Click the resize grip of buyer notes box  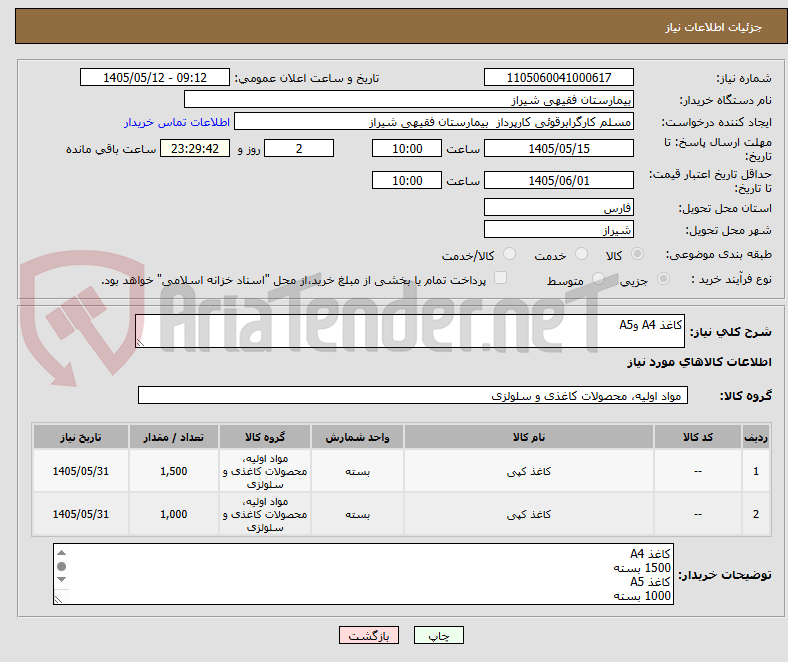coord(58,600)
